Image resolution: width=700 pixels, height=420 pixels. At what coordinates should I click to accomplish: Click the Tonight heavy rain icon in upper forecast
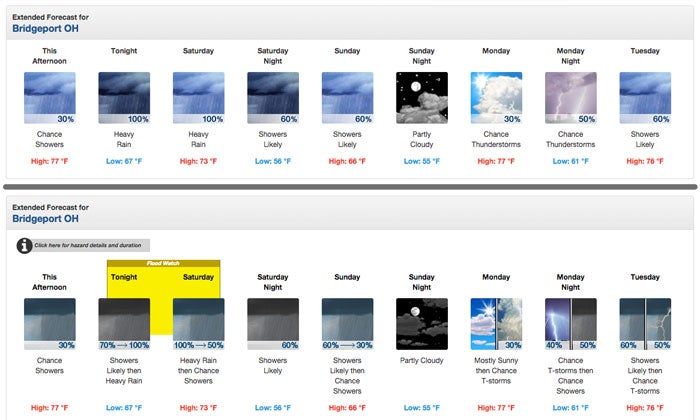coord(124,98)
